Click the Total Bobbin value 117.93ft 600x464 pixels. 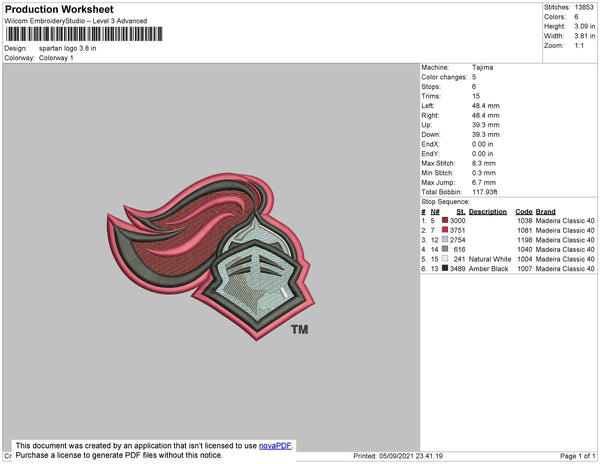[485, 192]
